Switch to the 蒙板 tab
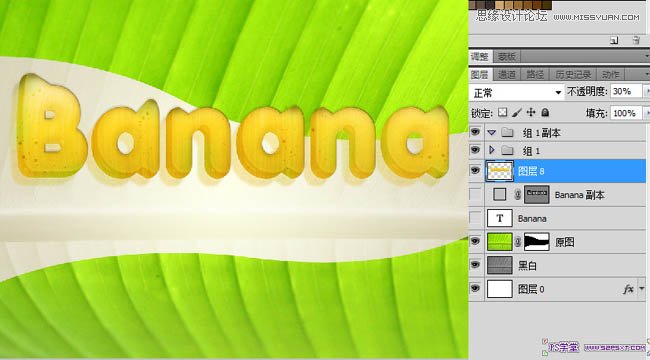 point(507,56)
